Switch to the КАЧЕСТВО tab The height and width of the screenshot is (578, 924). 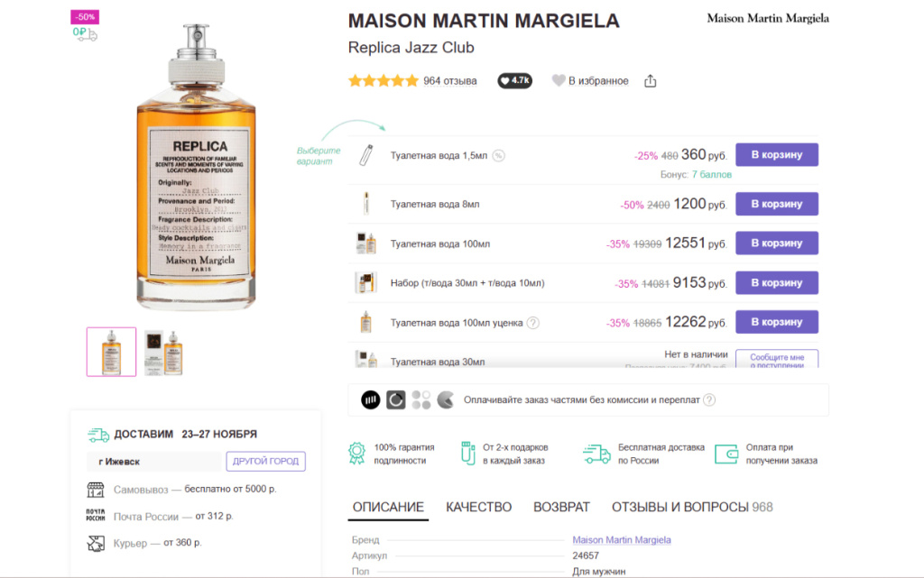[478, 507]
